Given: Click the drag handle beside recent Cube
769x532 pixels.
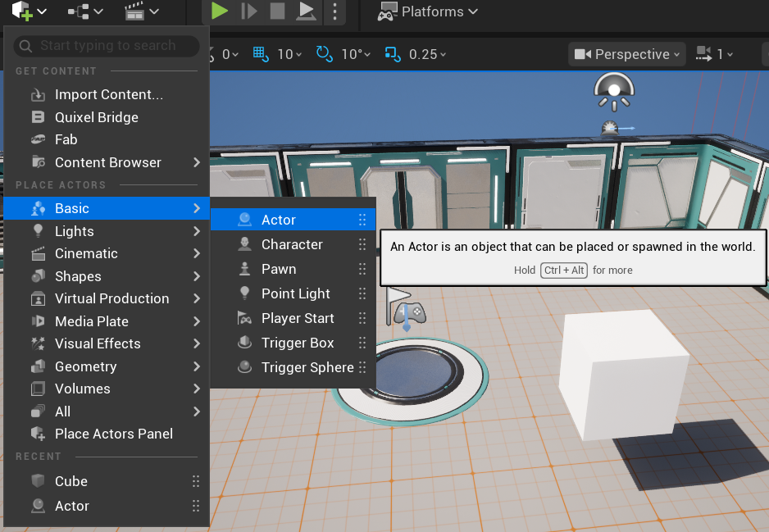Looking at the screenshot, I should pyautogui.click(x=196, y=481).
